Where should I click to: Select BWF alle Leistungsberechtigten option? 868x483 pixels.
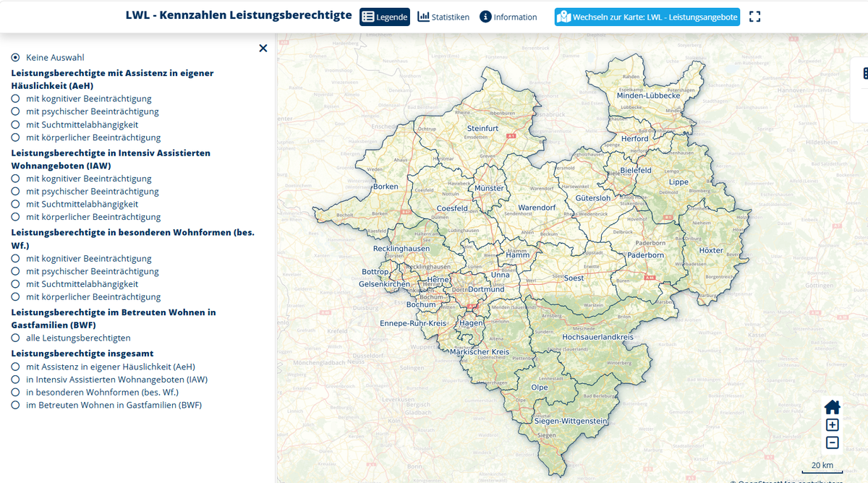click(15, 338)
